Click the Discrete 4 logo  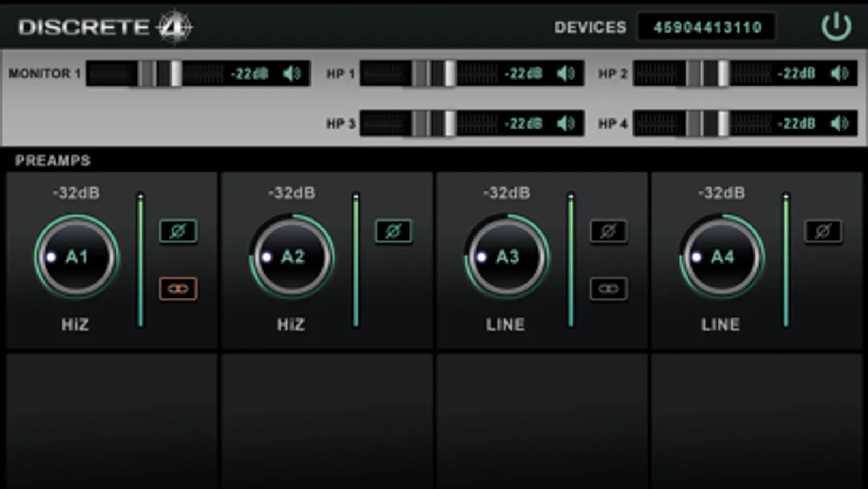pos(105,26)
